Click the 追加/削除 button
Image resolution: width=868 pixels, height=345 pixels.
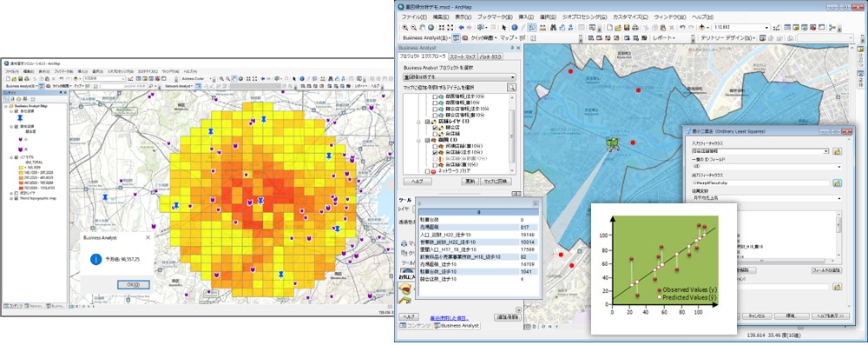(x=508, y=317)
